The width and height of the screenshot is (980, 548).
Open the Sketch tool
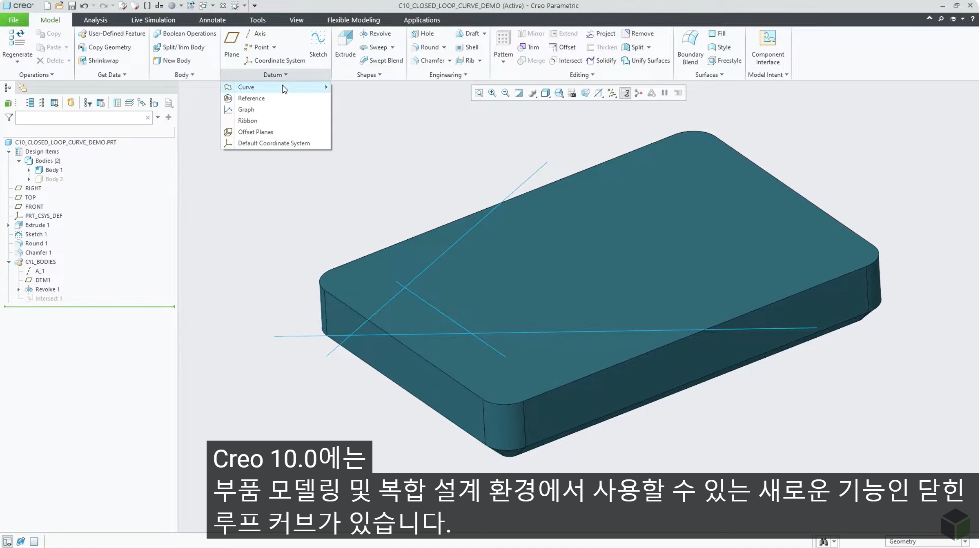[318, 44]
